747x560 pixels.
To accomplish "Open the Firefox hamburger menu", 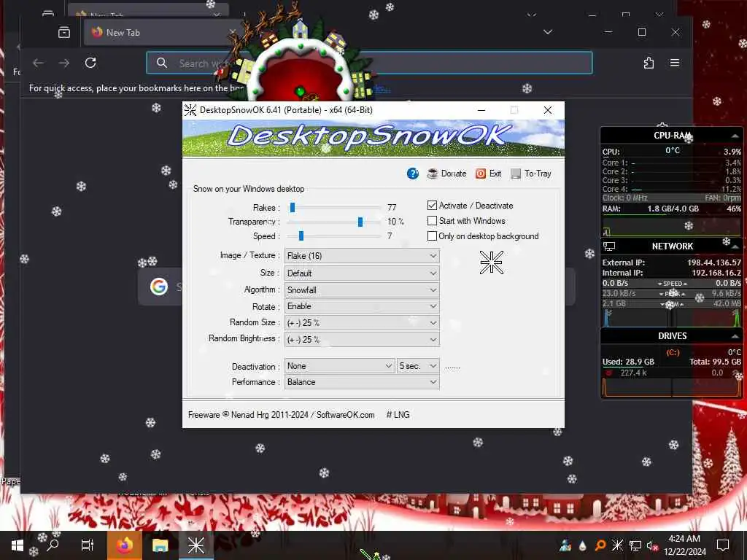I will [x=675, y=63].
